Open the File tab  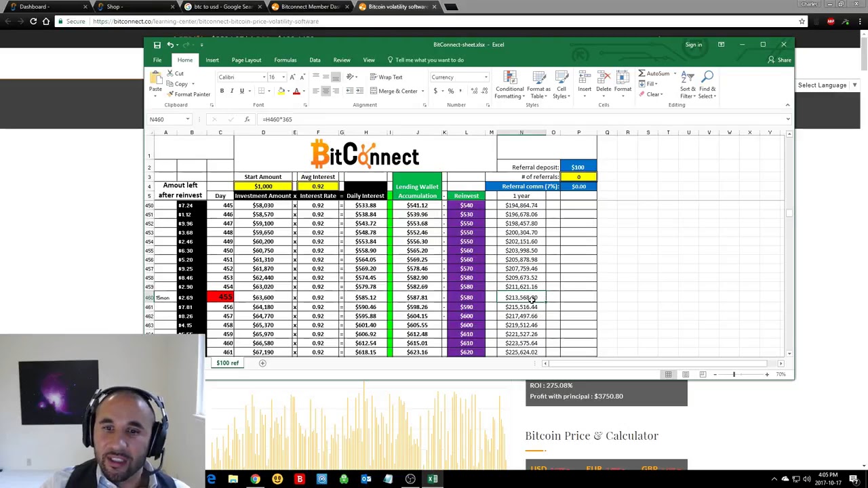pyautogui.click(x=157, y=60)
